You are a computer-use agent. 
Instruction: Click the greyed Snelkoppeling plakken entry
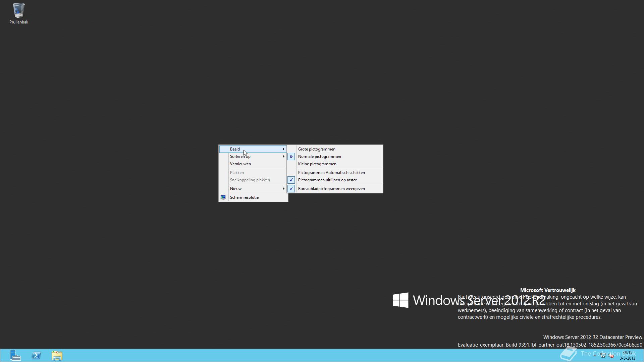click(253, 180)
